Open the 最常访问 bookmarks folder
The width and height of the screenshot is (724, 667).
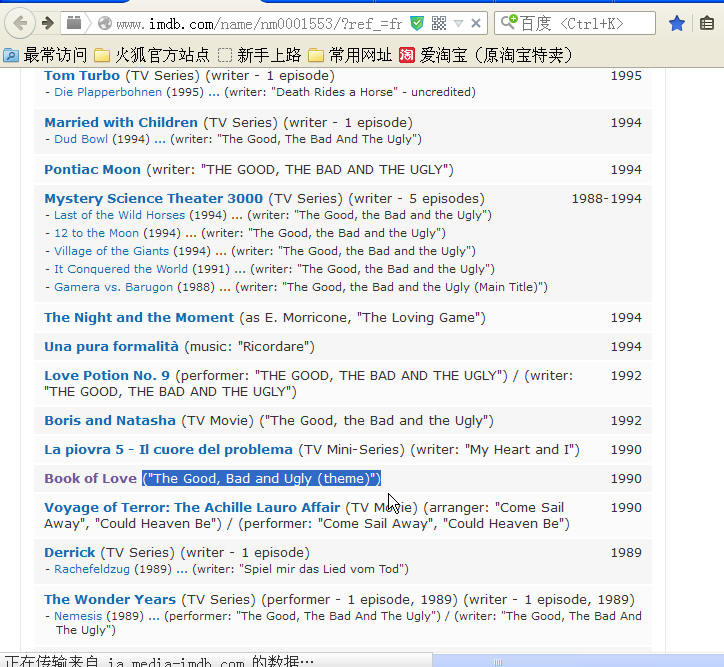click(x=45, y=55)
